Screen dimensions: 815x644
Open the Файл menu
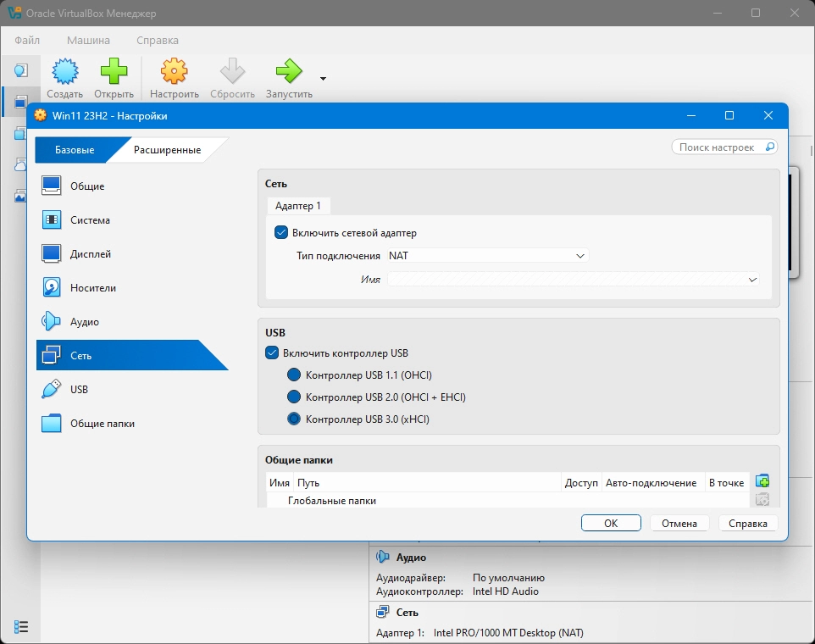27,40
